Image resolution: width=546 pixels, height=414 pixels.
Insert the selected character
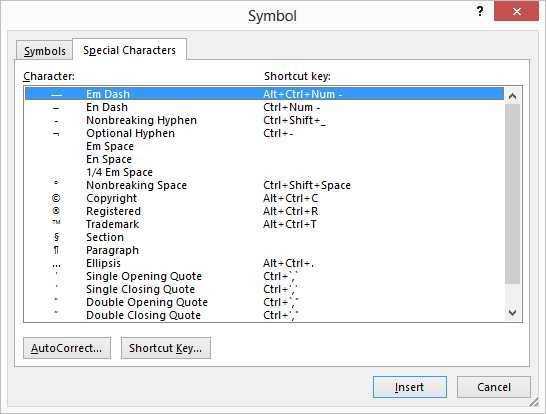tap(410, 387)
